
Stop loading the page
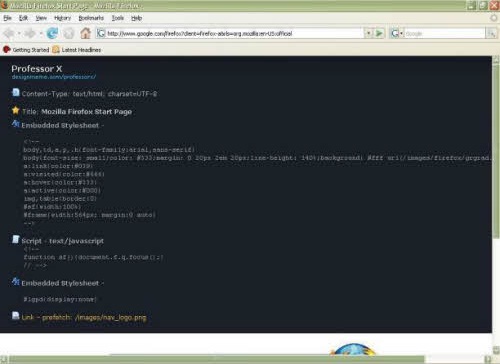pyautogui.click(x=69, y=33)
